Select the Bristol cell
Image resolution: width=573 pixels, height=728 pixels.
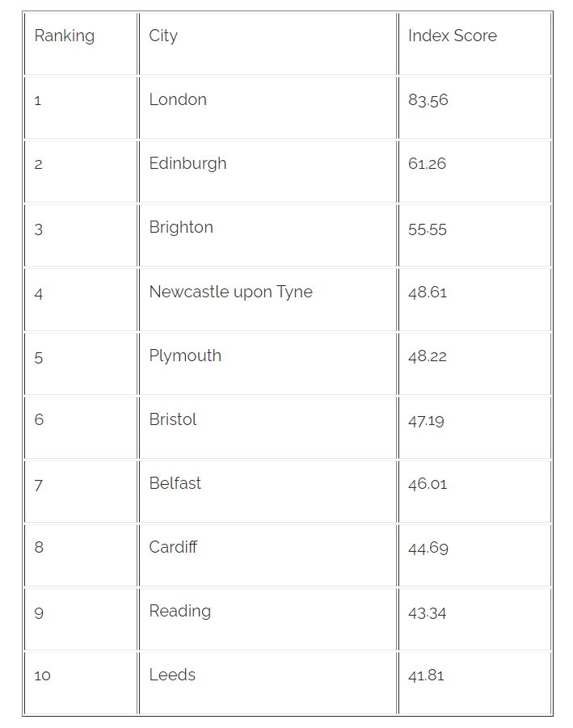tap(173, 420)
